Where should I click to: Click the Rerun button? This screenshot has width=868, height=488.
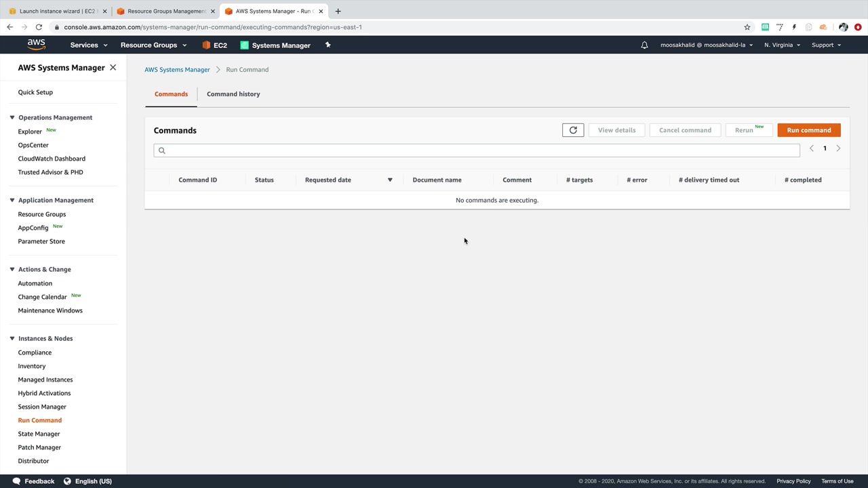749,130
